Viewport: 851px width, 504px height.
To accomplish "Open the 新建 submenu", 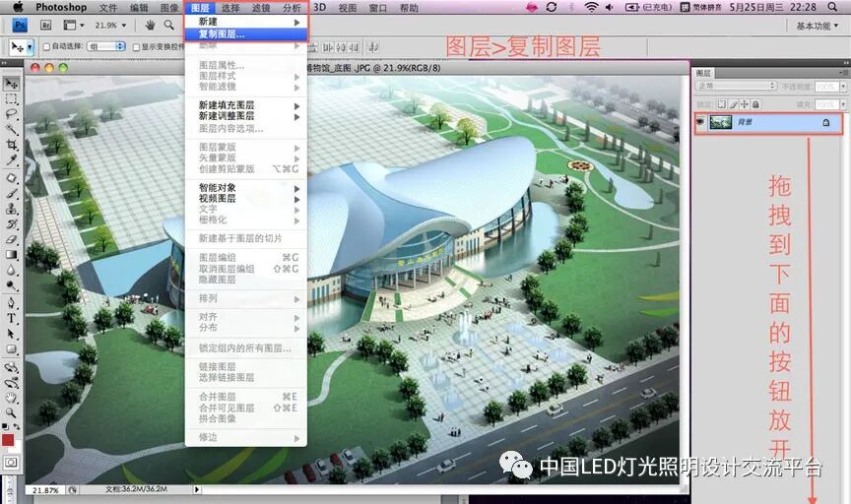I will click(246, 22).
